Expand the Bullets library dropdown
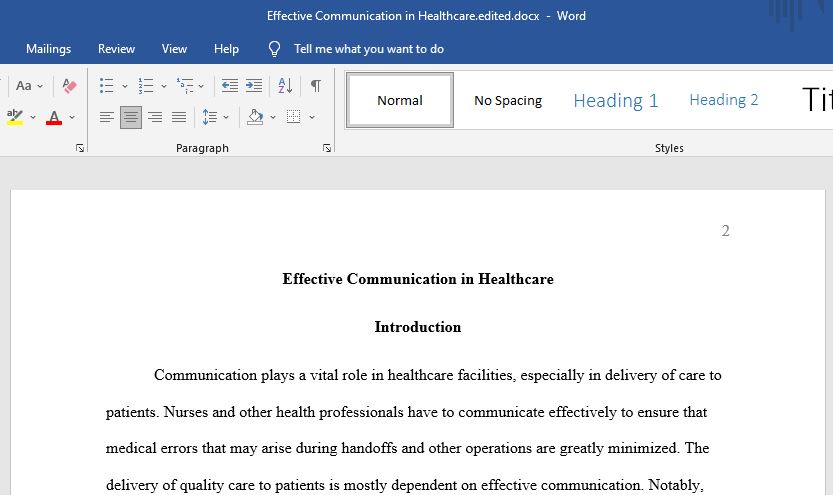Image resolution: width=833 pixels, height=495 pixels. [125, 86]
